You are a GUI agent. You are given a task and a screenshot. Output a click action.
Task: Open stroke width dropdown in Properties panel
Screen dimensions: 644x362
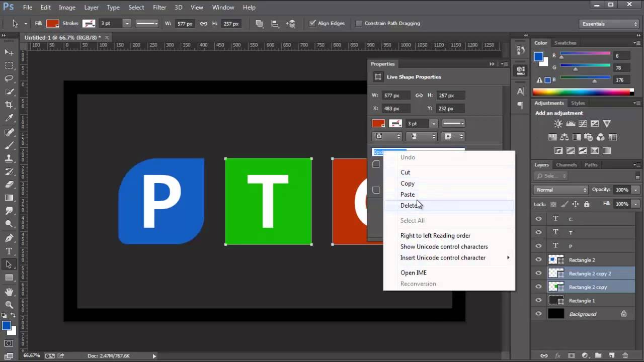[433, 123]
